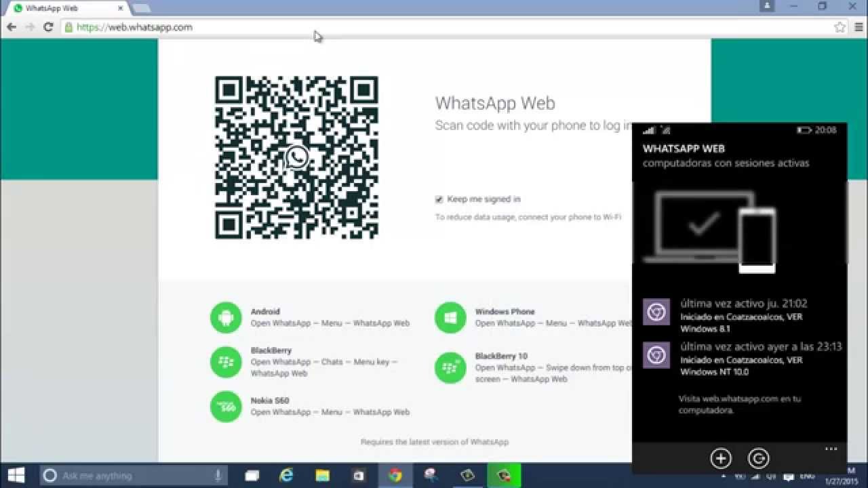Open the Windows Start menu
The height and width of the screenshot is (488, 868).
coord(16,475)
